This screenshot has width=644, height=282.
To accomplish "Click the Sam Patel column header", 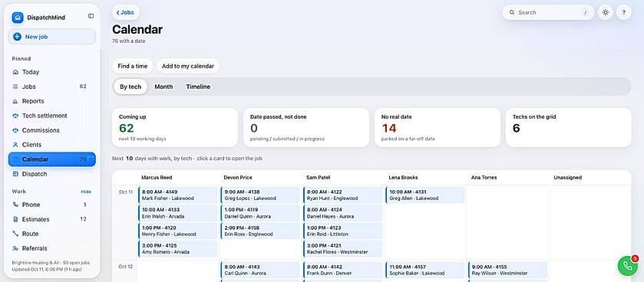I will pyautogui.click(x=319, y=178).
